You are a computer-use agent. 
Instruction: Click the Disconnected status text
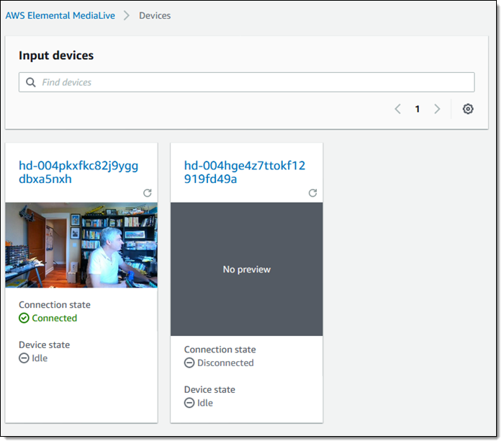[225, 363]
